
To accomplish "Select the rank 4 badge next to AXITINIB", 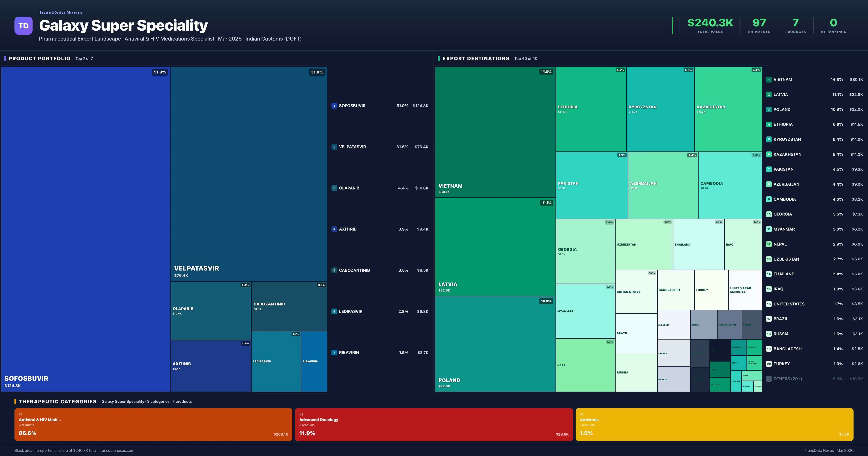I will [334, 229].
